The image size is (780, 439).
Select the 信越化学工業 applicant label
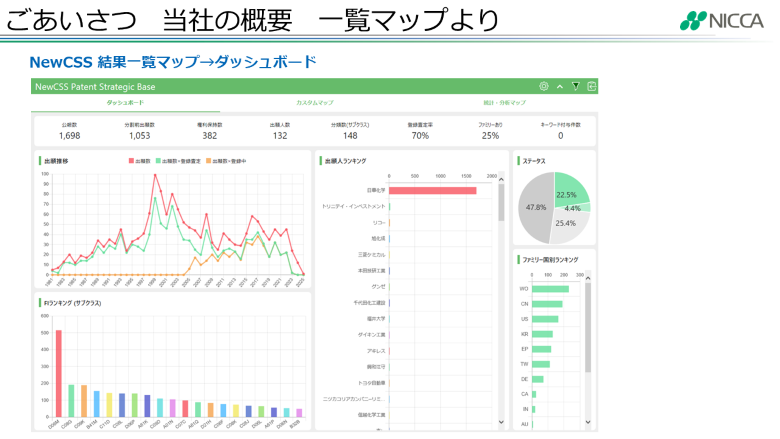pos(372,415)
